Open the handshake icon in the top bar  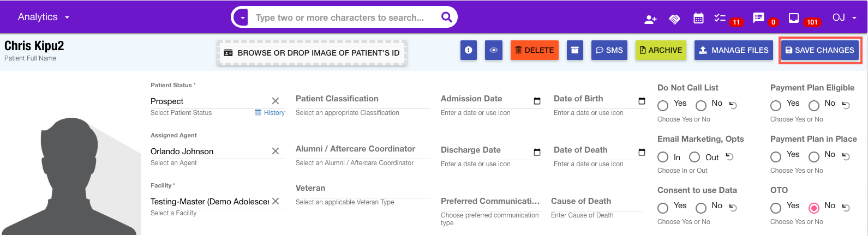pyautogui.click(x=674, y=20)
